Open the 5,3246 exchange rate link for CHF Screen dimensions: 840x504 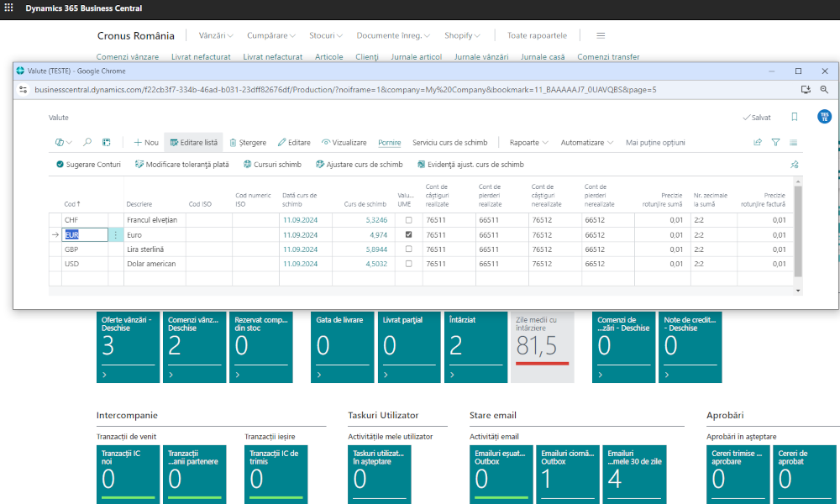pos(375,220)
